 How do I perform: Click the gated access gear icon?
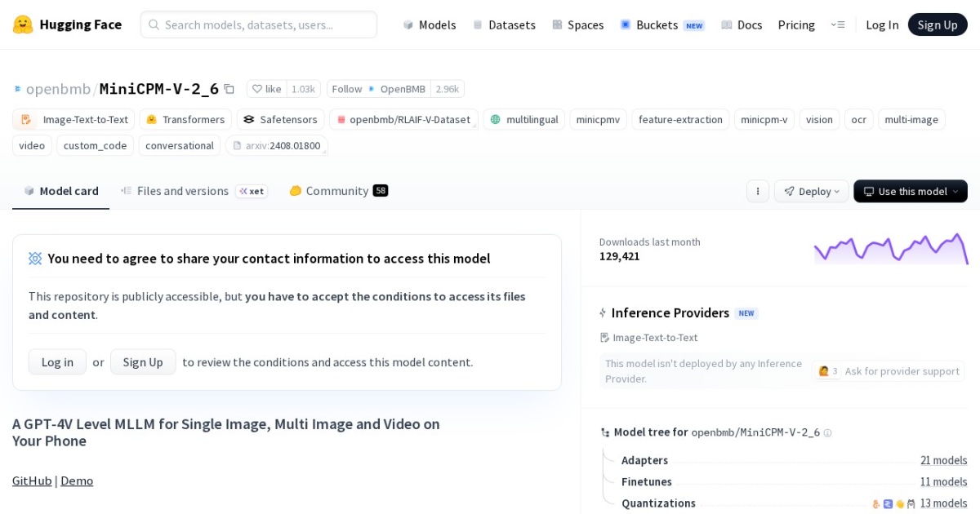tap(35, 258)
